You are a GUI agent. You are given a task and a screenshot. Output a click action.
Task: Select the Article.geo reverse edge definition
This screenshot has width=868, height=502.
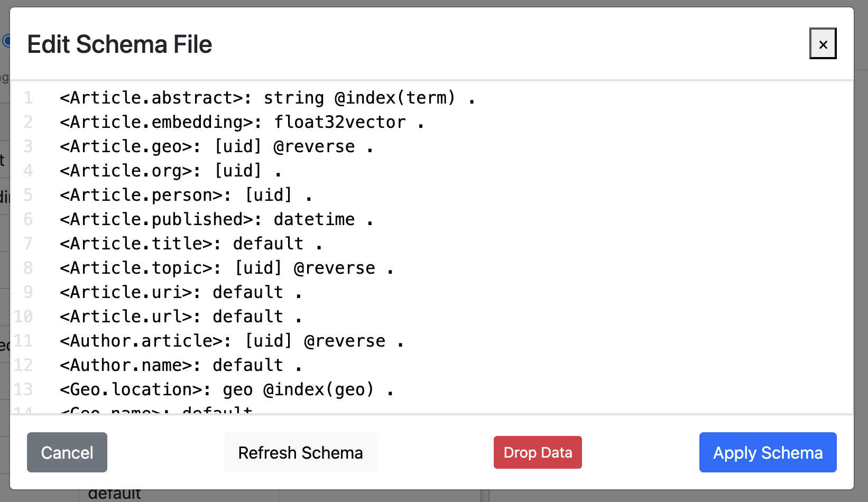coord(217,146)
